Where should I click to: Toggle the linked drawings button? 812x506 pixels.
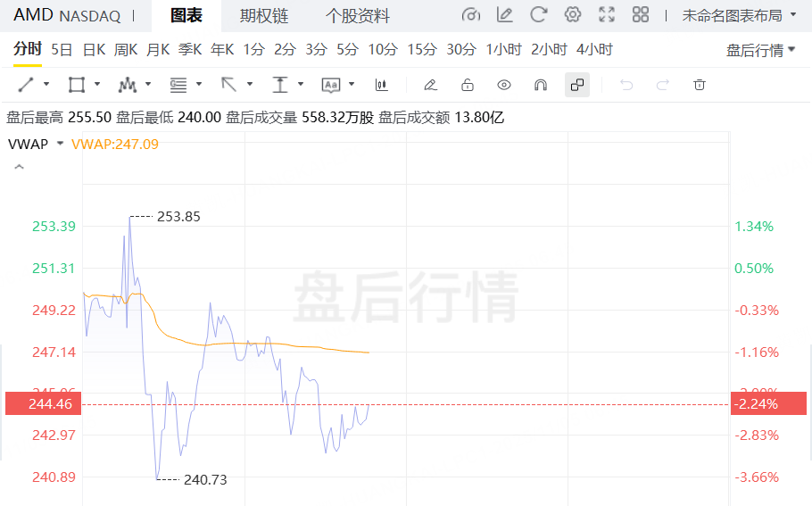577,85
